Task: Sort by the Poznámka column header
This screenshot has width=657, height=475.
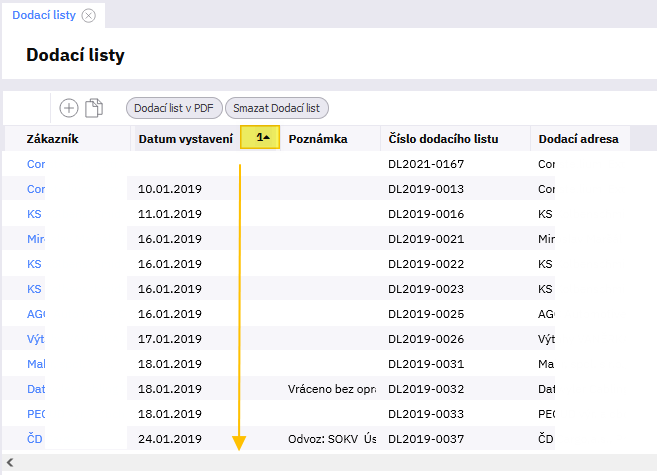Action: tap(317, 139)
